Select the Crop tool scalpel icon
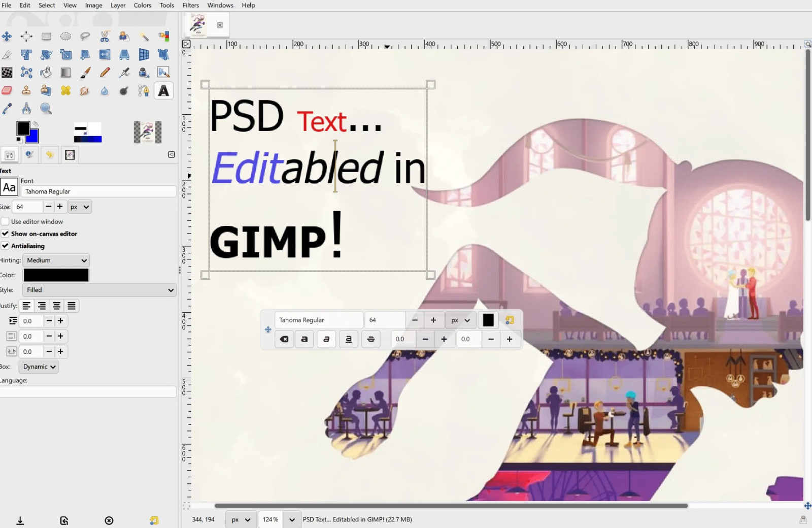This screenshot has height=528, width=812. pyautogui.click(x=7, y=54)
